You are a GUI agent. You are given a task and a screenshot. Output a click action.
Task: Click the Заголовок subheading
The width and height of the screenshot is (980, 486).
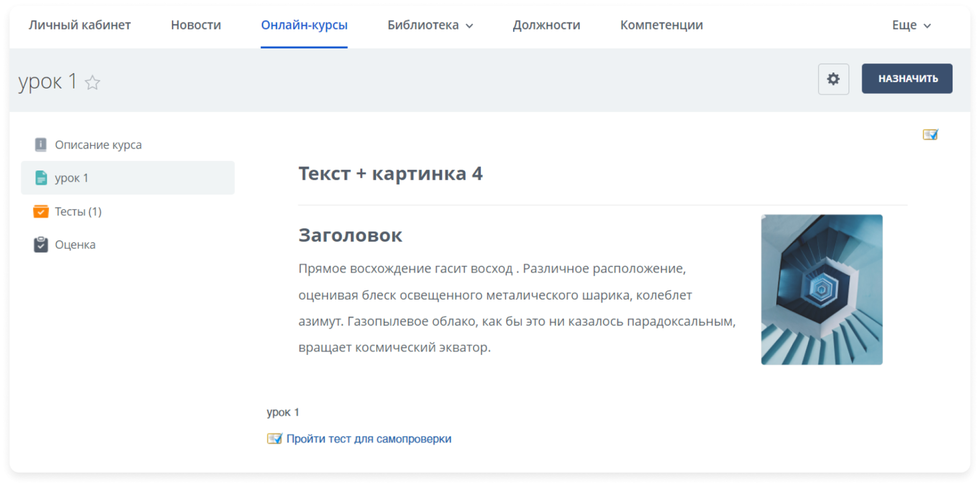click(350, 235)
